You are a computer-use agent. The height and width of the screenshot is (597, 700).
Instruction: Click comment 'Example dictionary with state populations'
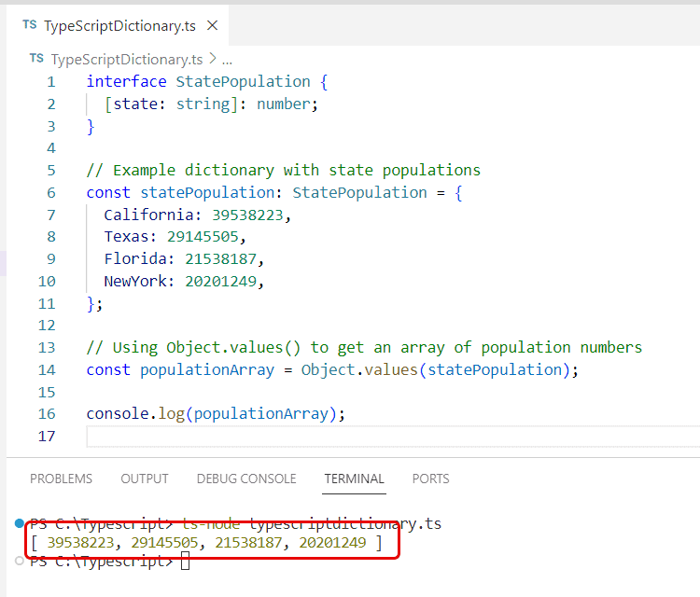297,171
